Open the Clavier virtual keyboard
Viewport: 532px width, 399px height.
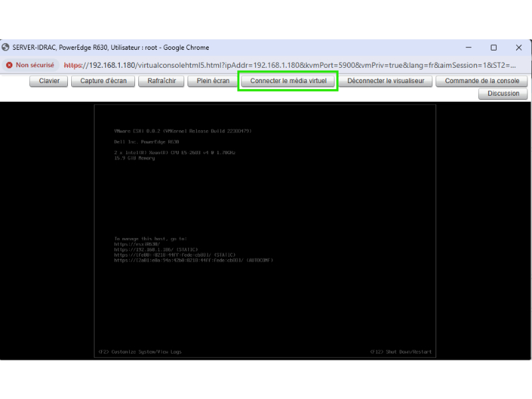pos(49,81)
